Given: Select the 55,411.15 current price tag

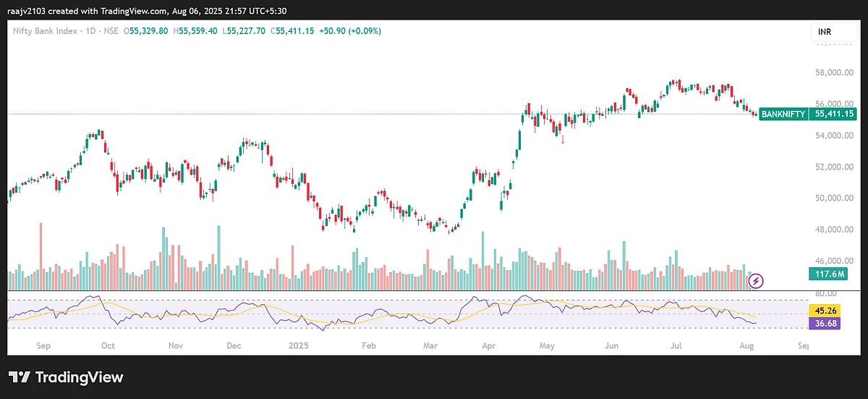Looking at the screenshot, I should pyautogui.click(x=834, y=114).
